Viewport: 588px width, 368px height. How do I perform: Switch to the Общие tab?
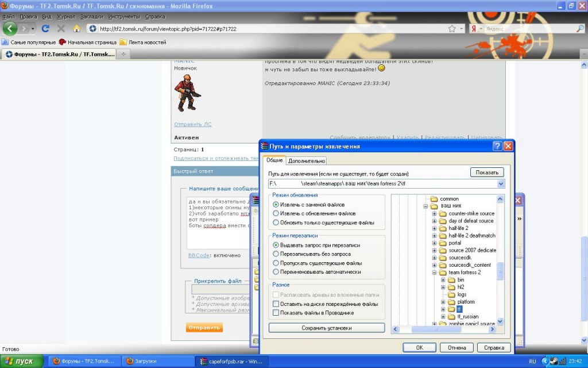pyautogui.click(x=274, y=160)
